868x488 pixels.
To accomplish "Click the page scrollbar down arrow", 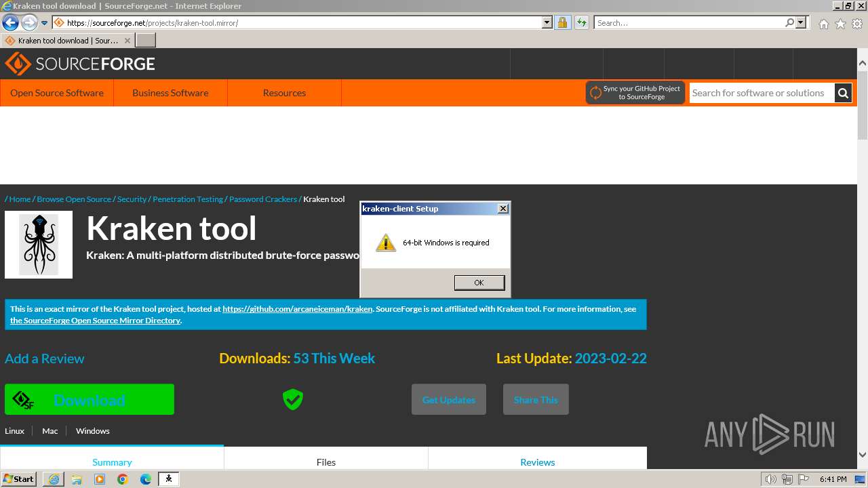I will tap(863, 455).
